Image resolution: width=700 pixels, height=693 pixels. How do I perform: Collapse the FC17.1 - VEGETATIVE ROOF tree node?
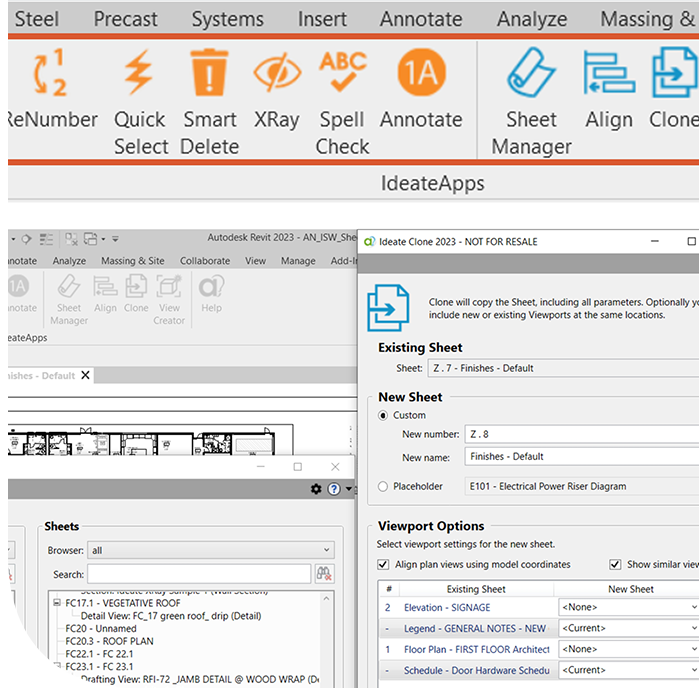pos(57,603)
